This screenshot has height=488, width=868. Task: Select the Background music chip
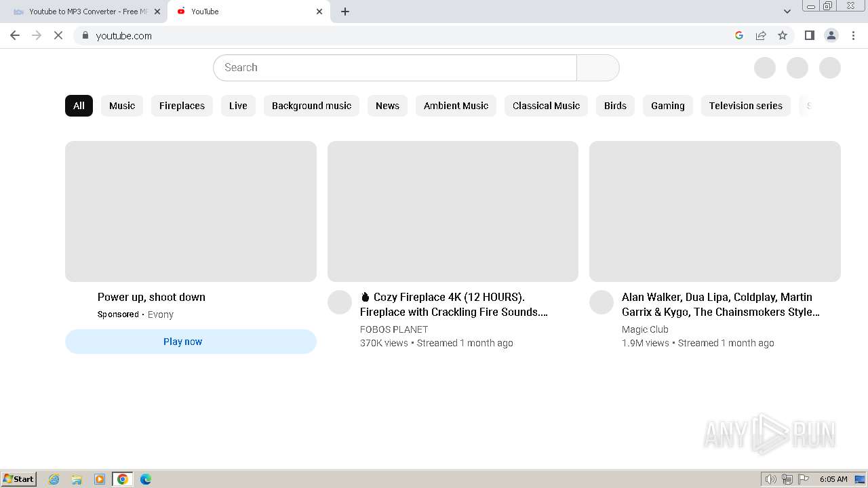coord(311,106)
